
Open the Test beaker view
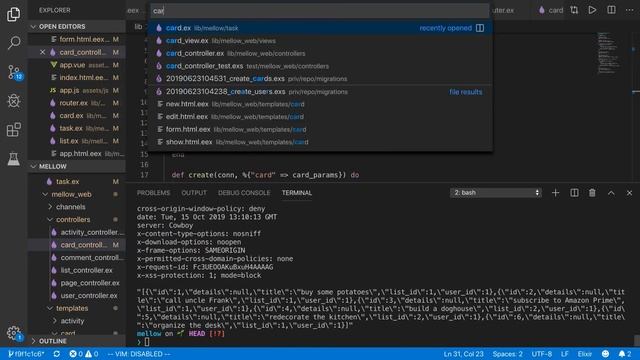(13, 158)
